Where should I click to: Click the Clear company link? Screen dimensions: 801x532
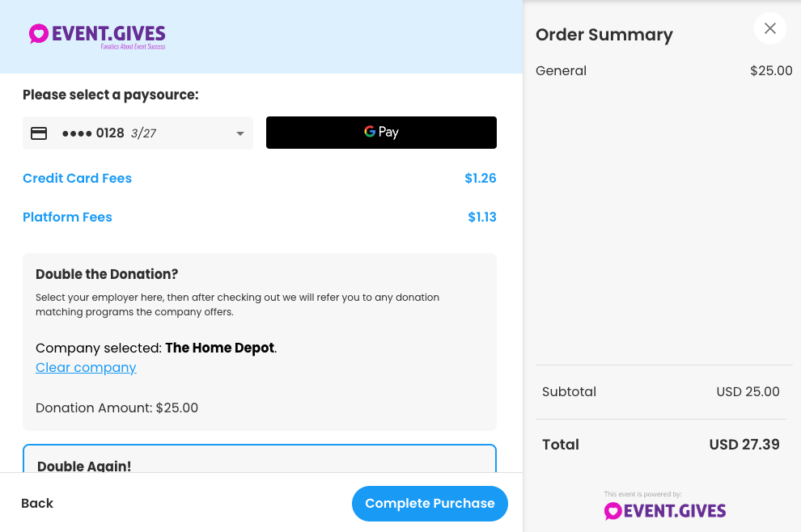click(x=86, y=368)
